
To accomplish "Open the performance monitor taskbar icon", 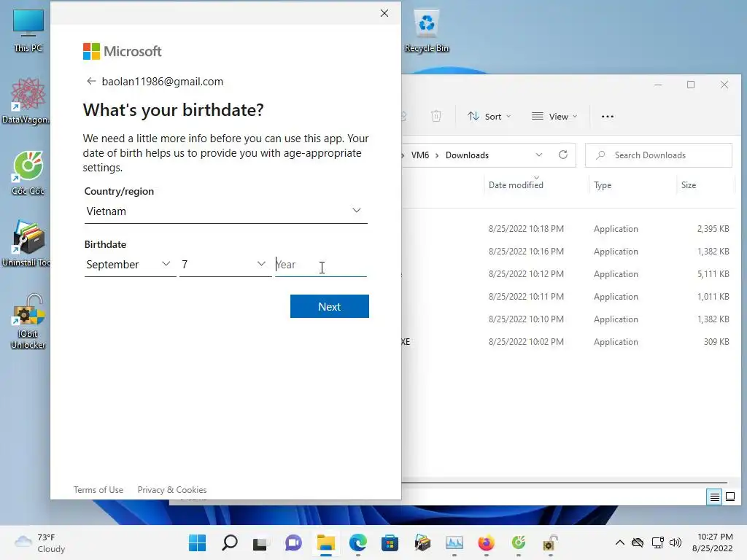I will pos(454,542).
